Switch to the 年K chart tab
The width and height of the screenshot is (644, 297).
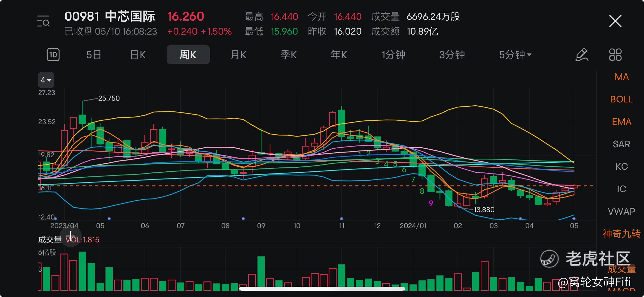point(339,55)
